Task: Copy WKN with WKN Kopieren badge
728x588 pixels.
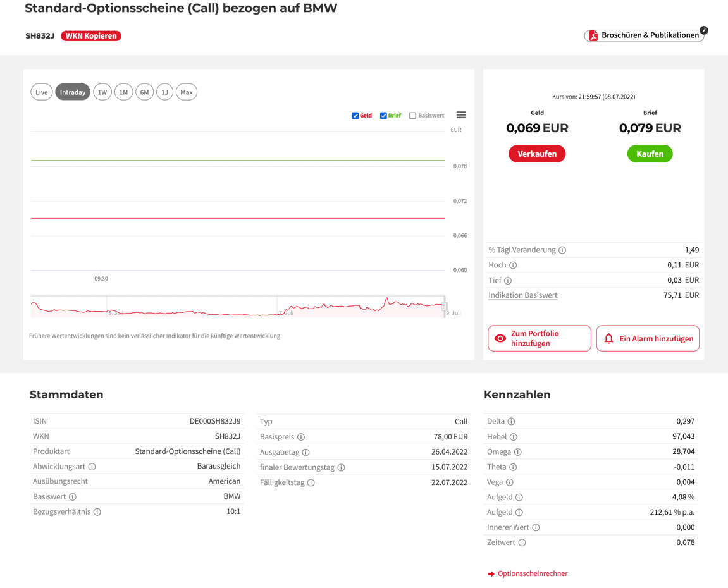Action: (x=91, y=36)
